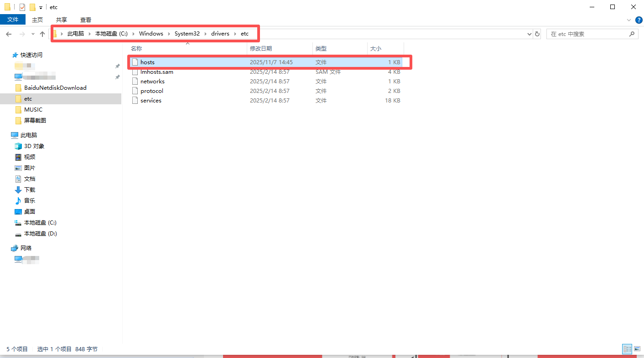
Task: Click Windows in the address breadcrumb
Action: pos(151,34)
